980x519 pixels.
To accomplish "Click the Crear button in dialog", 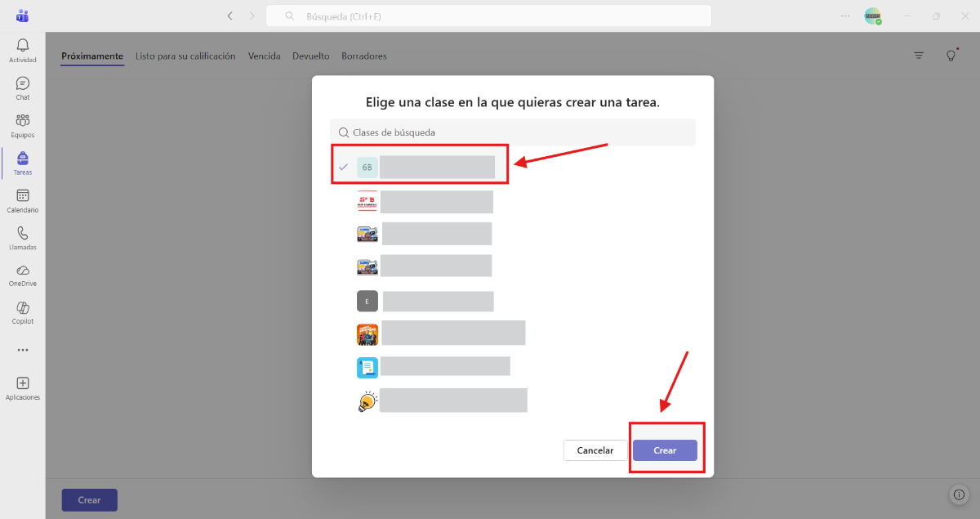I will (665, 450).
